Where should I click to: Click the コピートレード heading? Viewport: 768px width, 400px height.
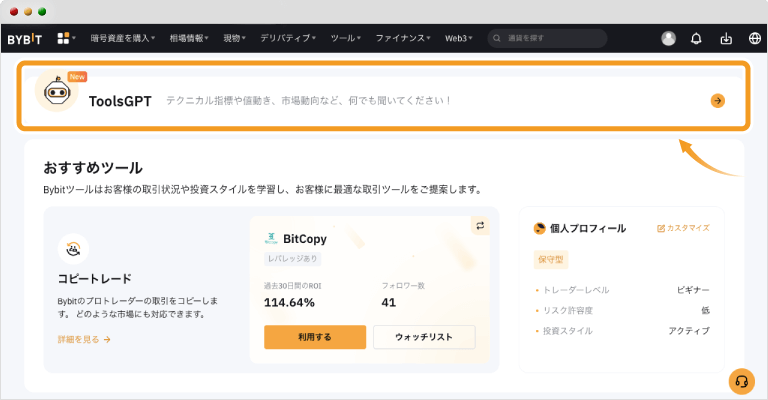95,279
